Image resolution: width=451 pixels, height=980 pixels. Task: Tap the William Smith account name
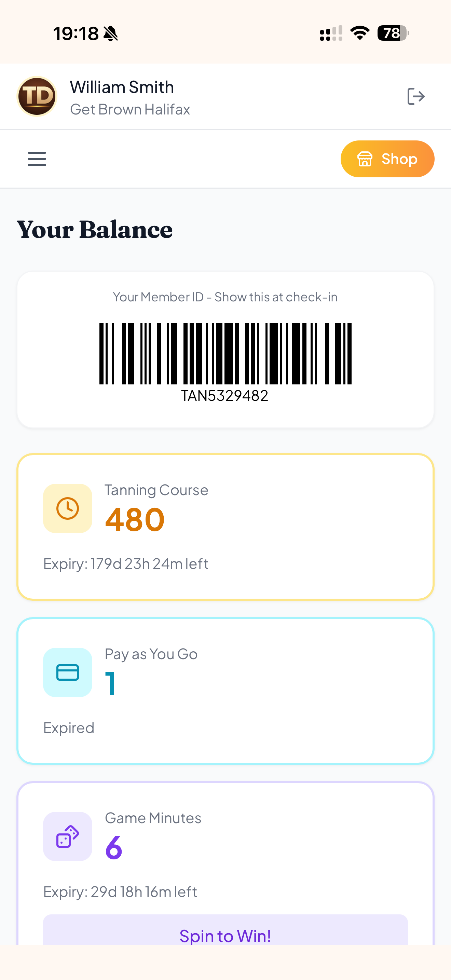[x=122, y=87]
